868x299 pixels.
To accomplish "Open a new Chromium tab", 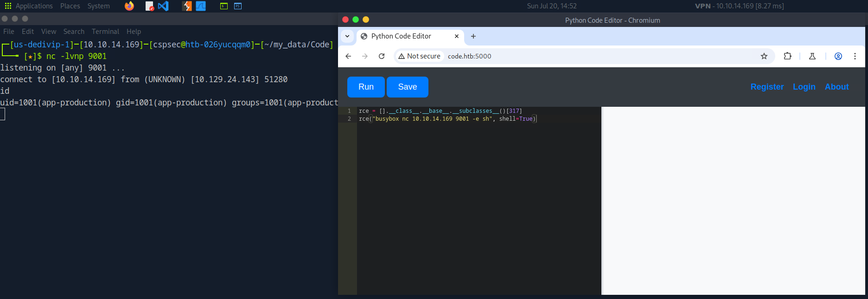I will 473,36.
